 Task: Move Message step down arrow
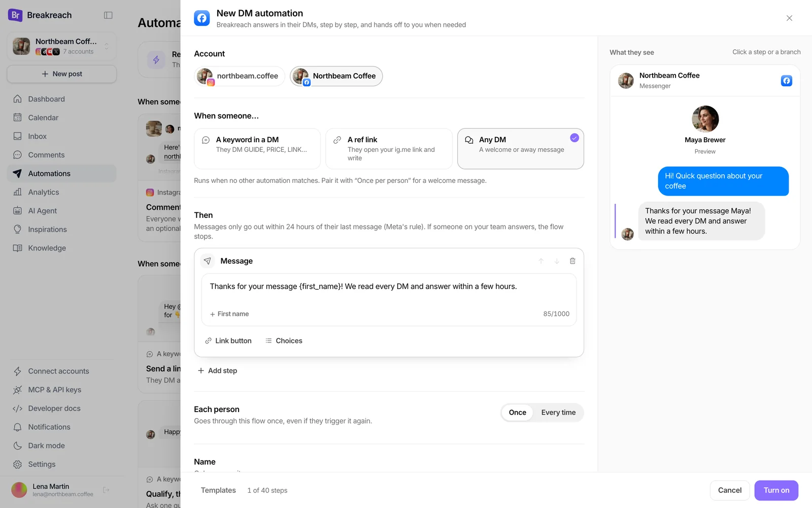click(x=557, y=261)
